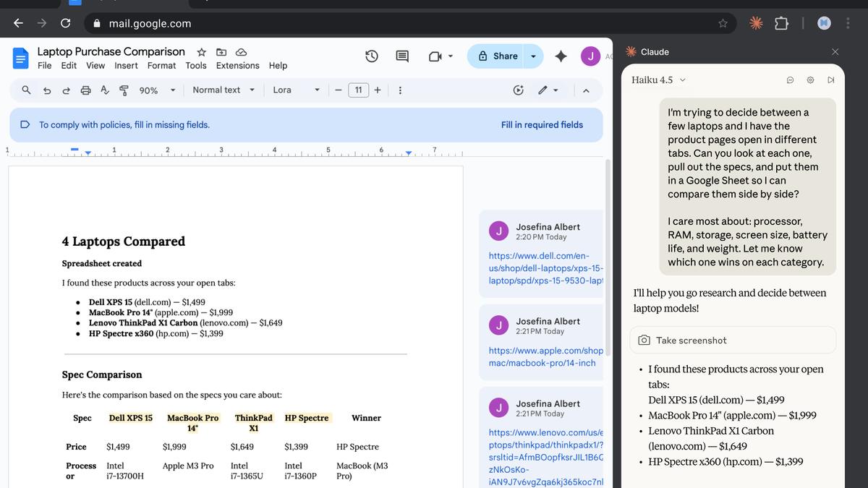
Task: Print the document
Action: pos(85,90)
